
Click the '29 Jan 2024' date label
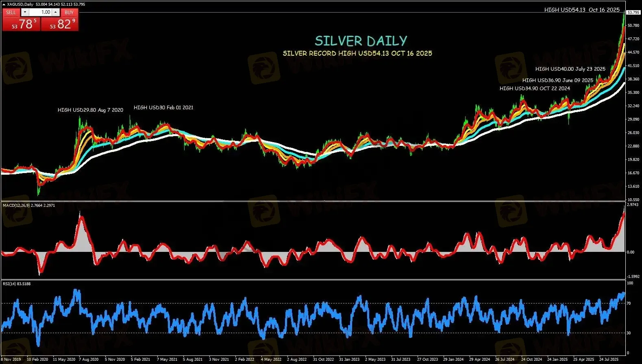pos(453,360)
